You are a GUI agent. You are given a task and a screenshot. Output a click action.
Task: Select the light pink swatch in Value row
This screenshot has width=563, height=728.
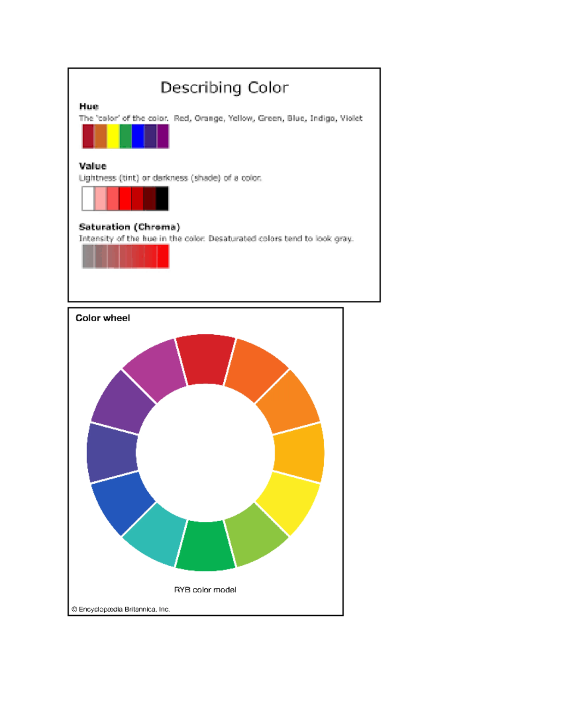pyautogui.click(x=100, y=198)
